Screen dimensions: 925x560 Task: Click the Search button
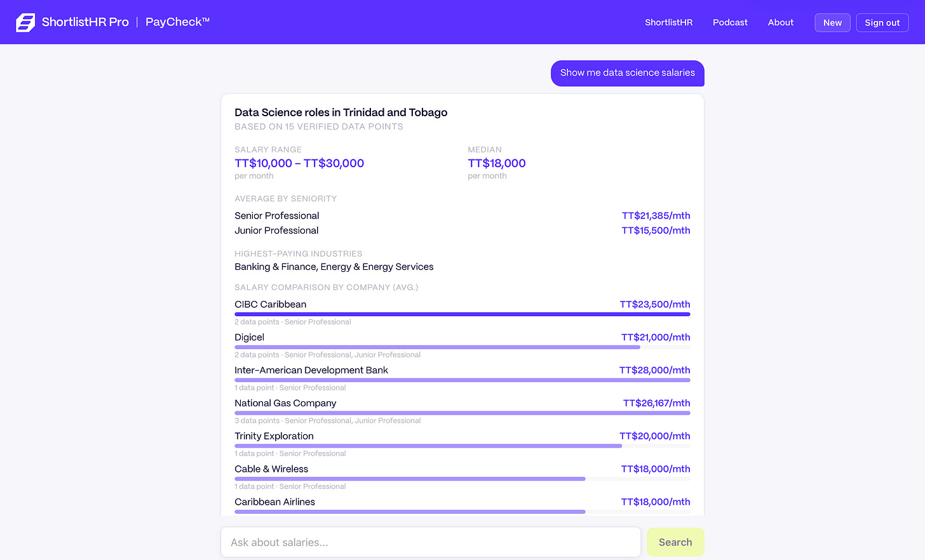675,542
